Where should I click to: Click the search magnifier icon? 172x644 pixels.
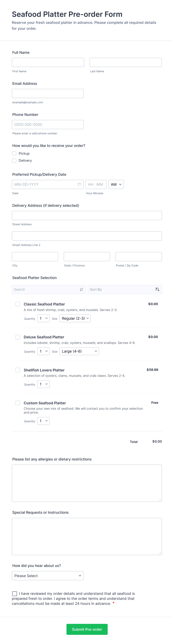coord(81,290)
